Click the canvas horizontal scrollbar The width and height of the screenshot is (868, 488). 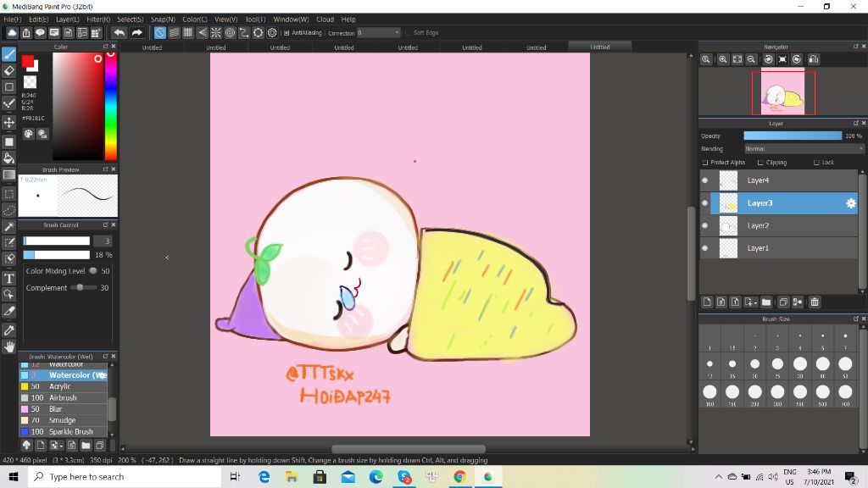(409, 449)
